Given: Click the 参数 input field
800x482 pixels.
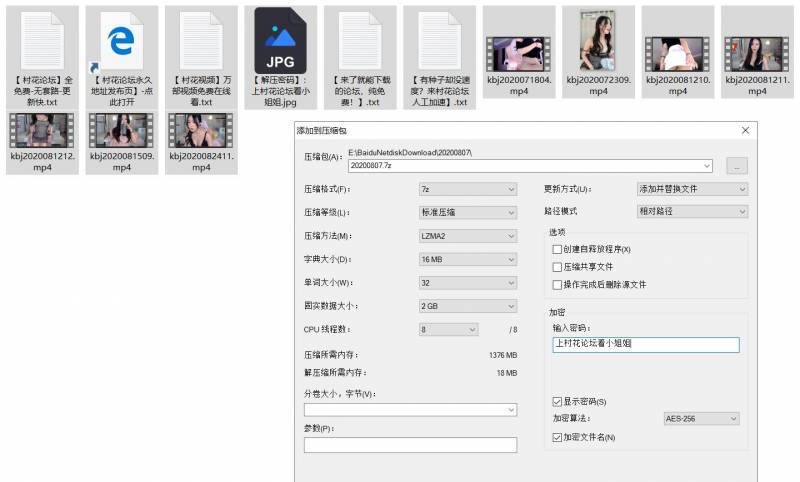Looking at the screenshot, I should click(x=410, y=445).
